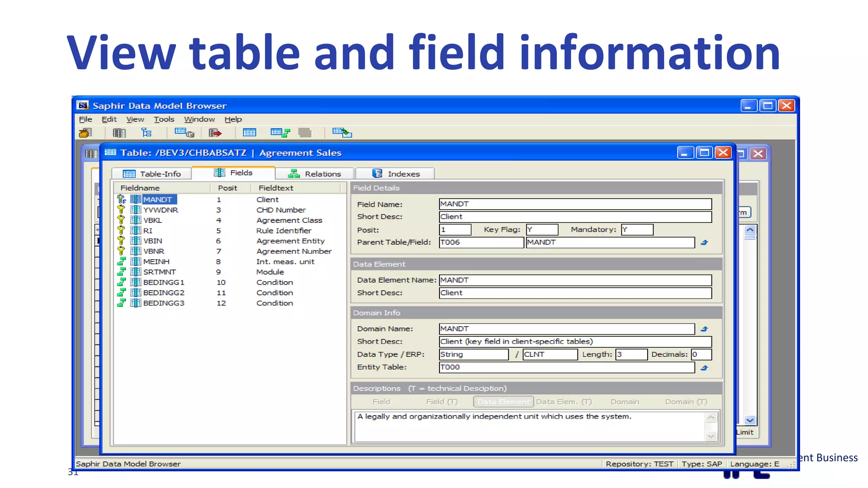868x488 pixels.
Task: Select the BEDINGG1 field row
Action: click(x=230, y=283)
